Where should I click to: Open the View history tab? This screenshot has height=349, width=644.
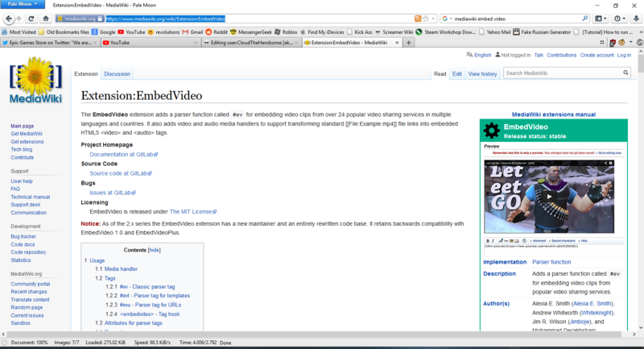coord(482,74)
